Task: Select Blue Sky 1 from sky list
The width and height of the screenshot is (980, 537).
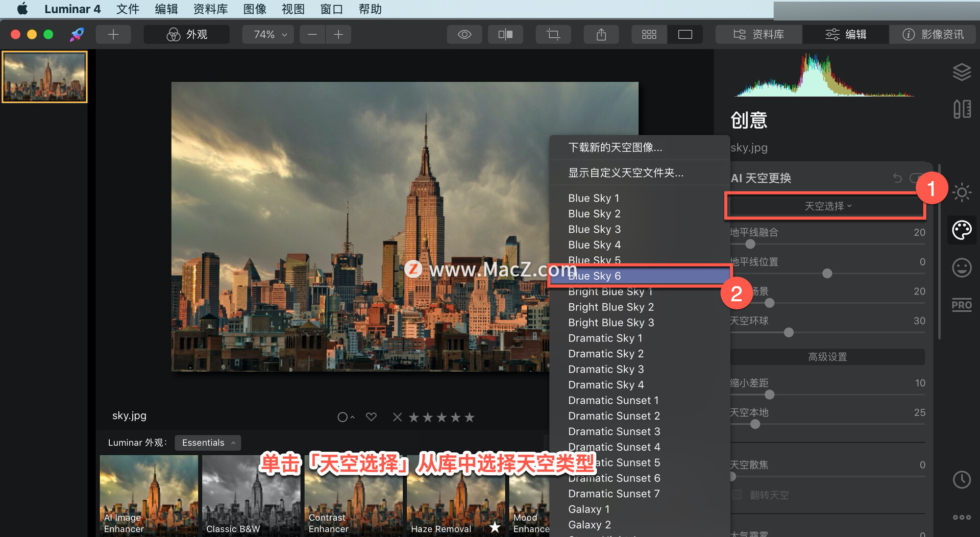Action: (x=640, y=198)
